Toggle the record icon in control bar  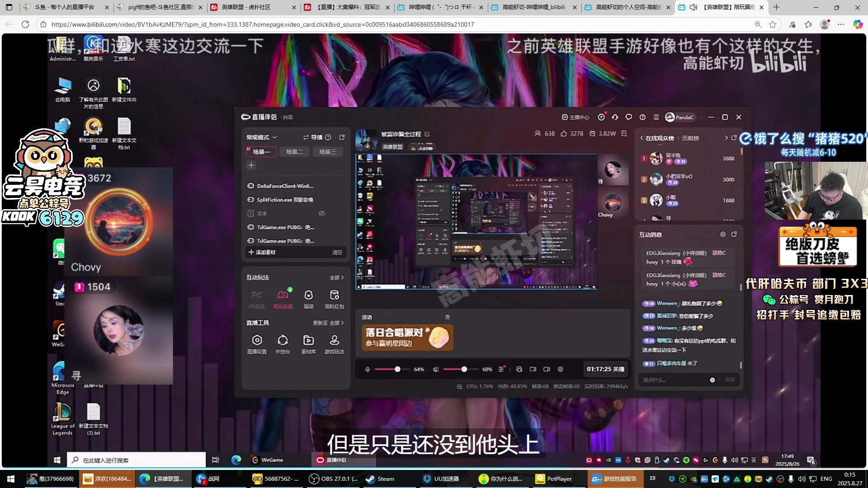click(547, 369)
